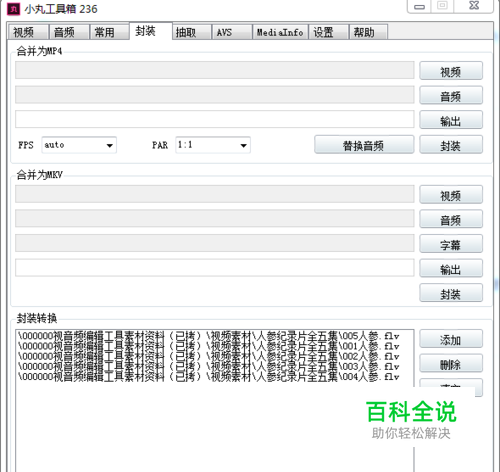Go to the 设置 tab

click(328, 32)
